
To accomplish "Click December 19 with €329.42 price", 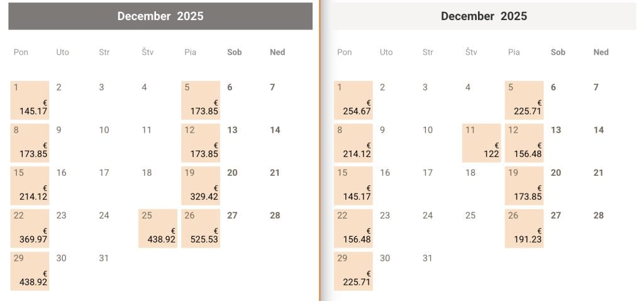I will (x=201, y=185).
